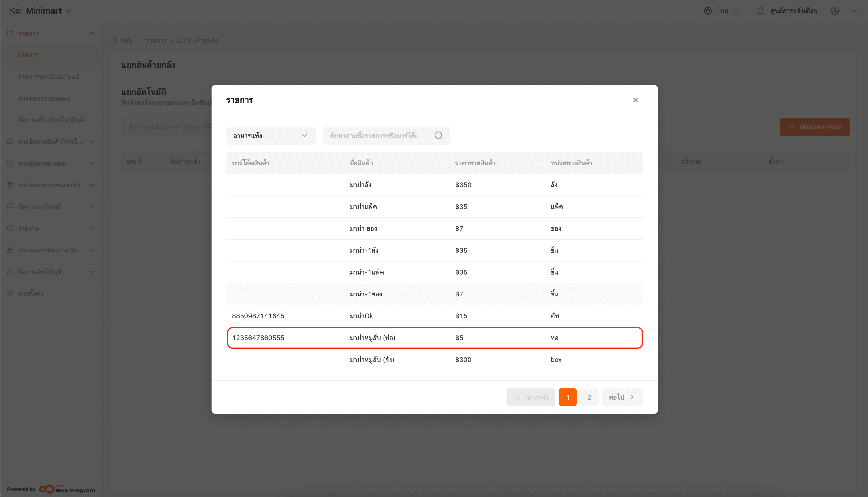Viewport: 868px width, 497px height.
Task: Click the back arrow icon next to กลับ
Action: pos(114,41)
